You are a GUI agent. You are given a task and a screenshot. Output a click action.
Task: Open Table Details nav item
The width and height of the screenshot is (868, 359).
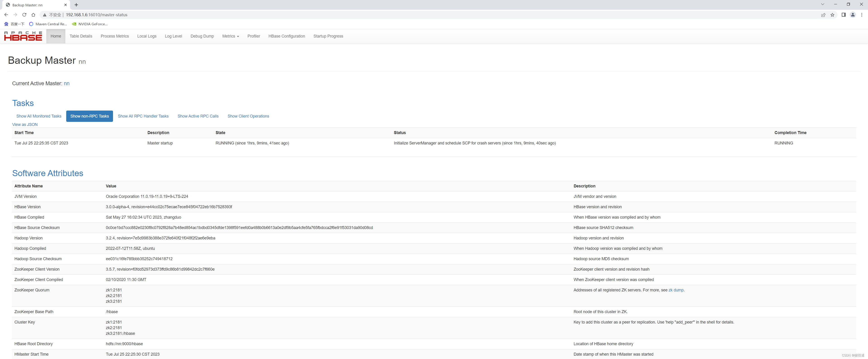[x=81, y=36]
